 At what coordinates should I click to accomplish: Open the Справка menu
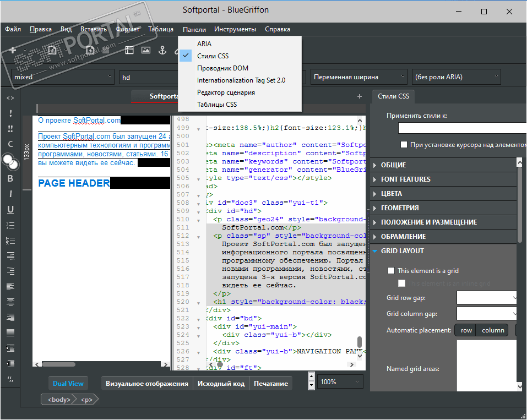pyautogui.click(x=278, y=29)
